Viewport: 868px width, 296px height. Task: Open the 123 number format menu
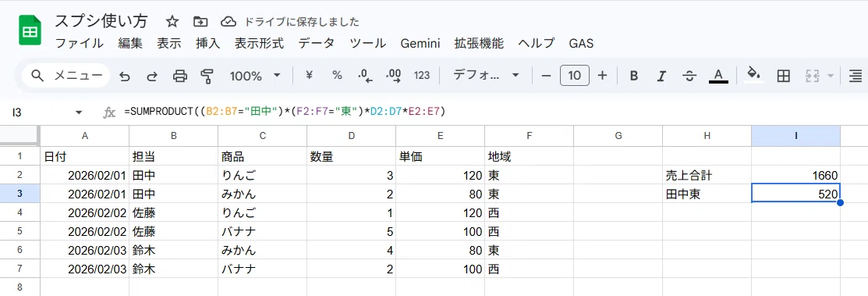(x=422, y=76)
